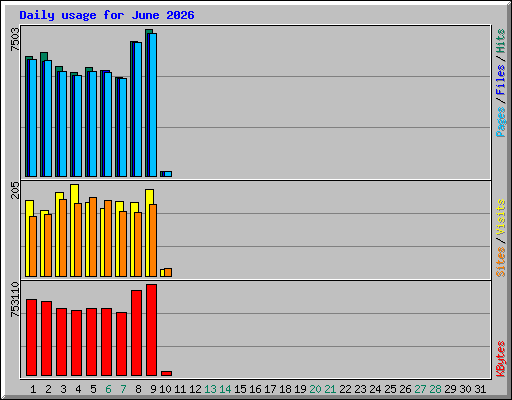512x400 pixels.
Task: Select the day 8 red KBytes bar
Action: 136,333
